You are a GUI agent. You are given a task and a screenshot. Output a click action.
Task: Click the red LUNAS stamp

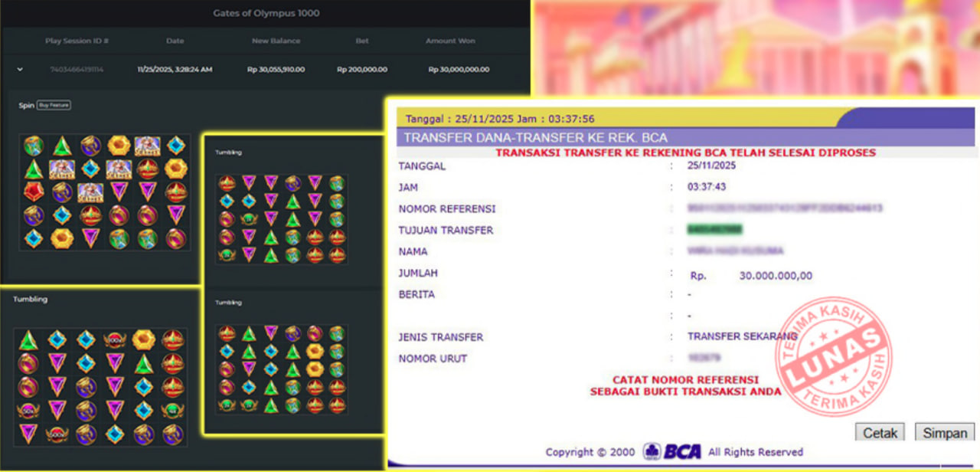pos(833,357)
